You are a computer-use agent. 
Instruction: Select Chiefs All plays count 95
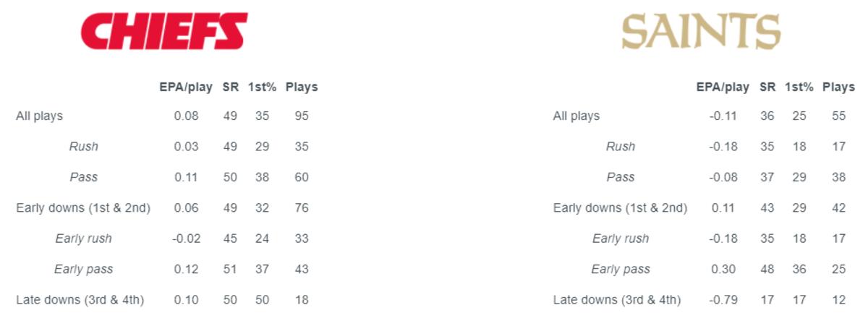pos(302,116)
